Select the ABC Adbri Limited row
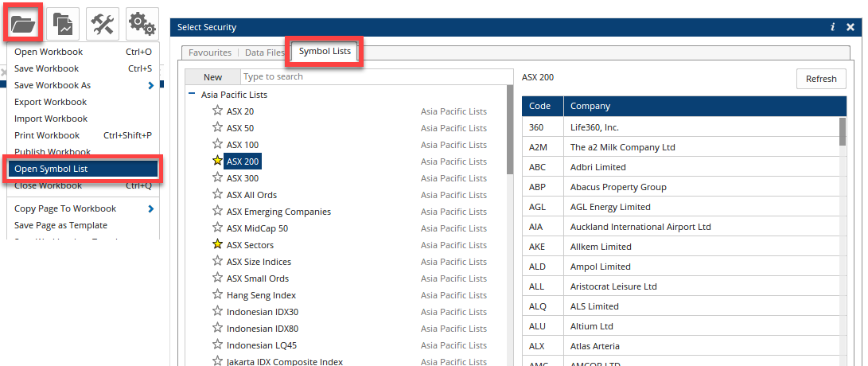The image size is (868, 366). pos(680,167)
